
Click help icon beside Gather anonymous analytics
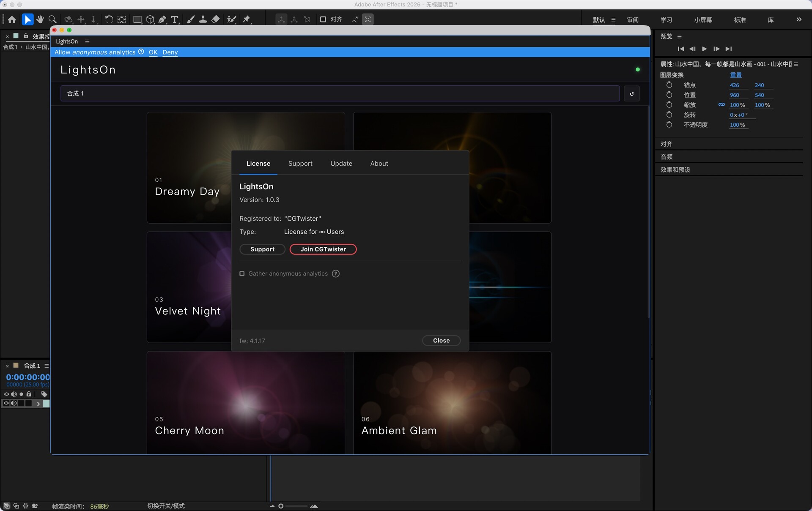coord(336,274)
